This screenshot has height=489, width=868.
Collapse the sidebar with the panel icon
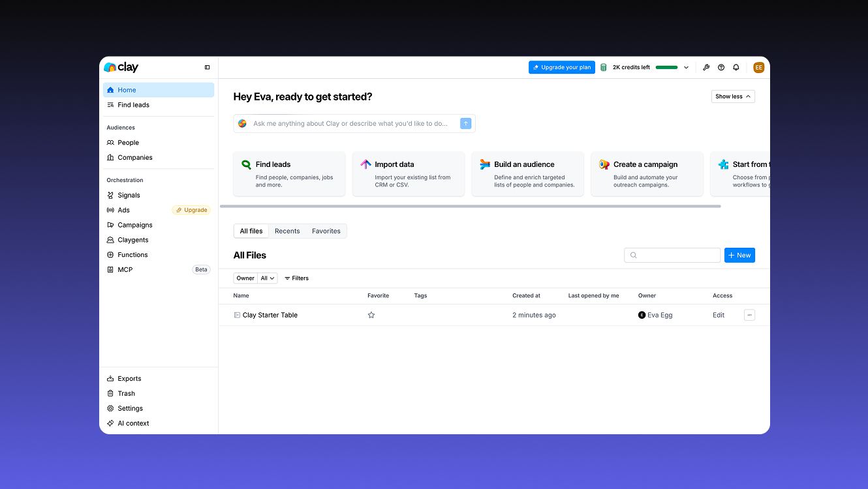(208, 67)
